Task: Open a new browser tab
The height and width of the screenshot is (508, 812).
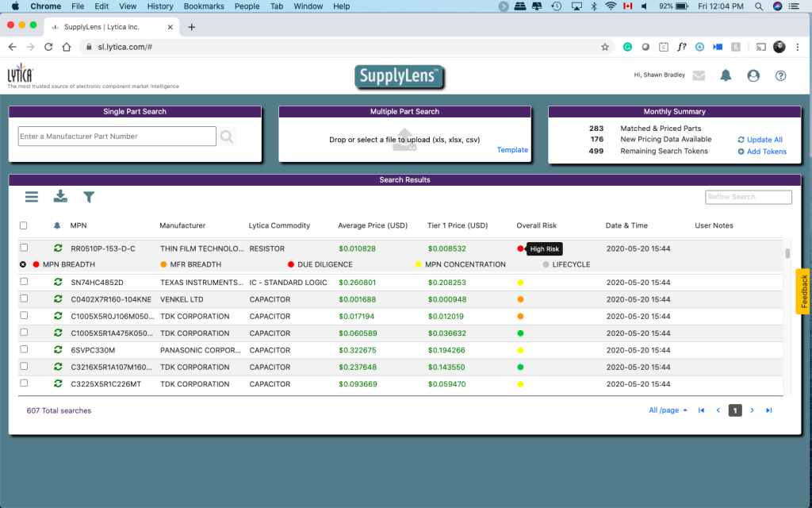Action: tap(192, 27)
